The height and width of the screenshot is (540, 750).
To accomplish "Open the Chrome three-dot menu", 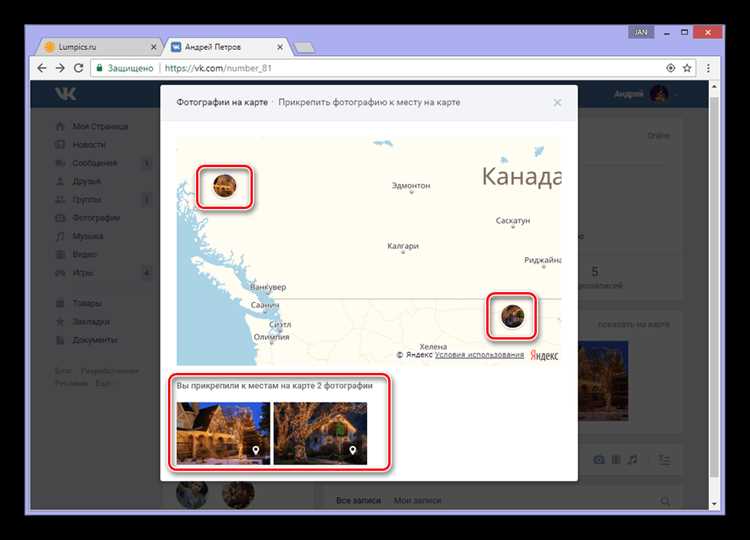I will tap(708, 68).
